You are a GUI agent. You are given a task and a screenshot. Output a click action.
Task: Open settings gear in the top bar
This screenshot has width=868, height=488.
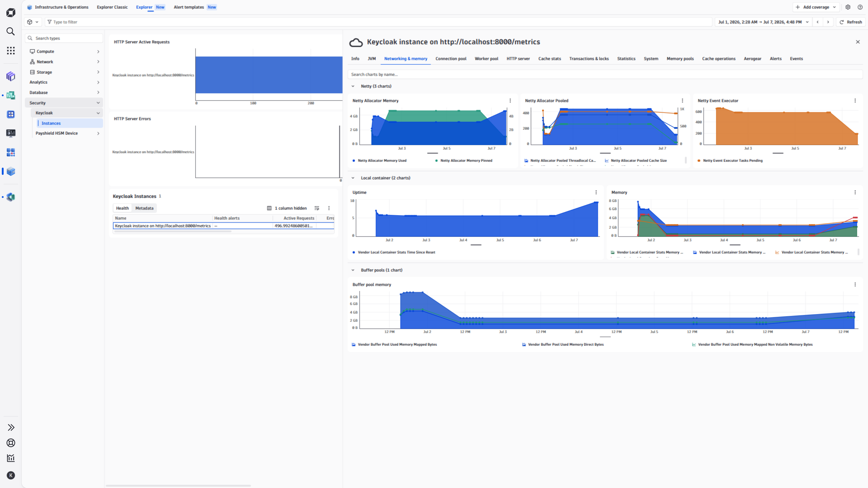coord(848,7)
